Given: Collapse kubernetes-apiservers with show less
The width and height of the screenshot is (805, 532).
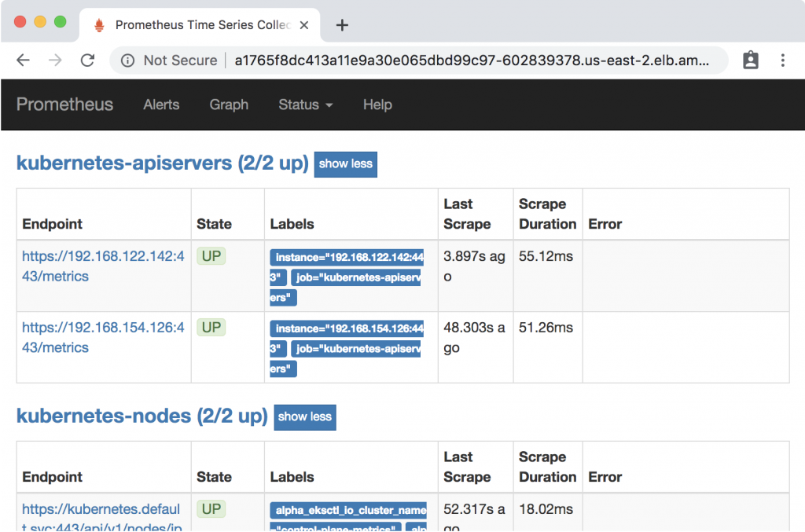Looking at the screenshot, I should (346, 164).
